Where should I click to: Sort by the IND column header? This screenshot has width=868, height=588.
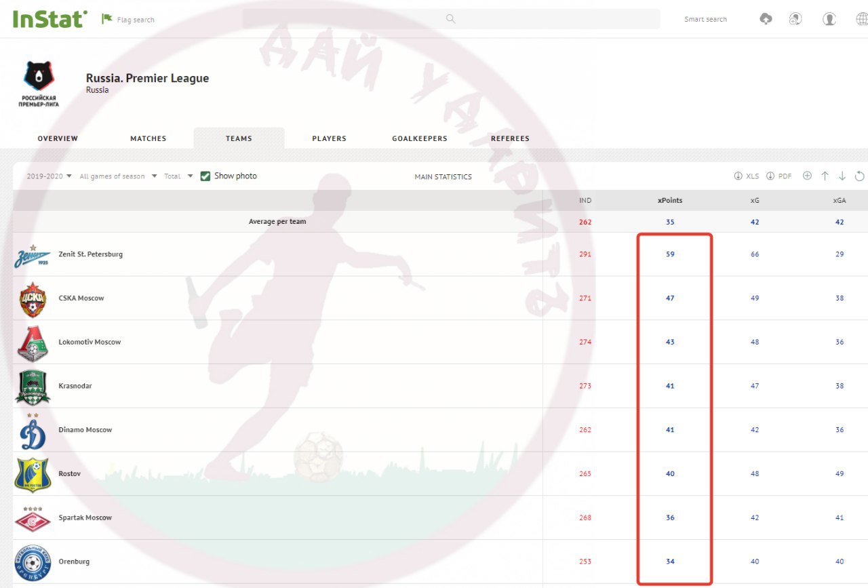[585, 201]
